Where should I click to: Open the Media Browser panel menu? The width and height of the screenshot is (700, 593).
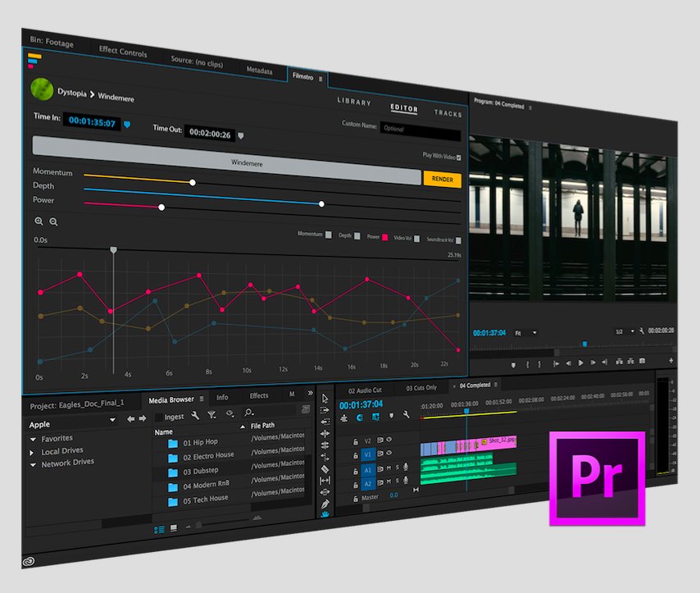coord(202,399)
